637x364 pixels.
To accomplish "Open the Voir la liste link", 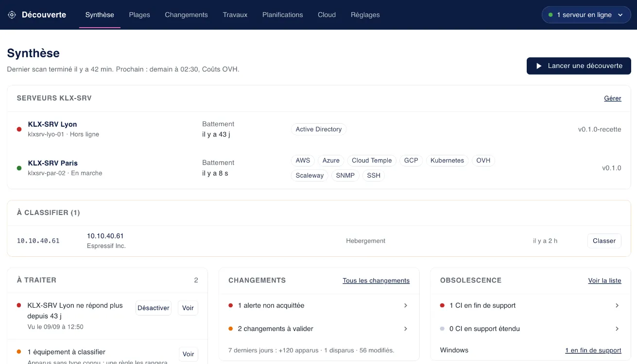I will tap(604, 281).
